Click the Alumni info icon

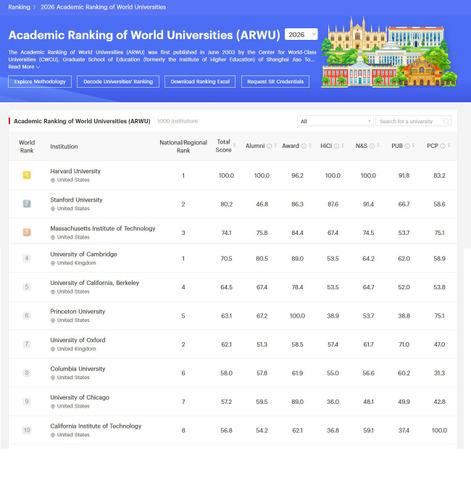269,146
